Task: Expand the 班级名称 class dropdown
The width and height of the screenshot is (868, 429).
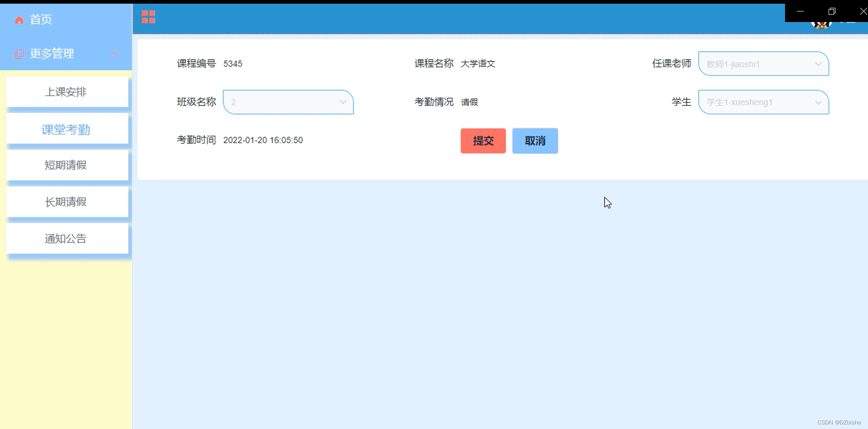Action: pos(343,102)
